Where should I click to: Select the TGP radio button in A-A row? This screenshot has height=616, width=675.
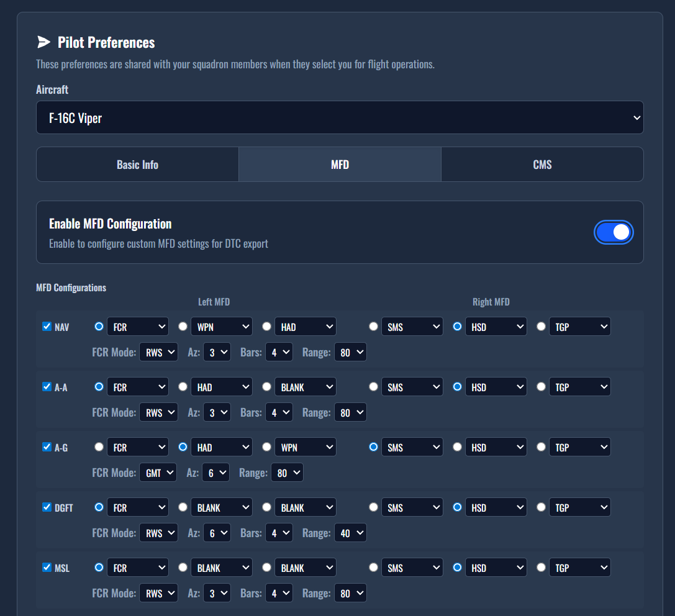pyautogui.click(x=541, y=387)
